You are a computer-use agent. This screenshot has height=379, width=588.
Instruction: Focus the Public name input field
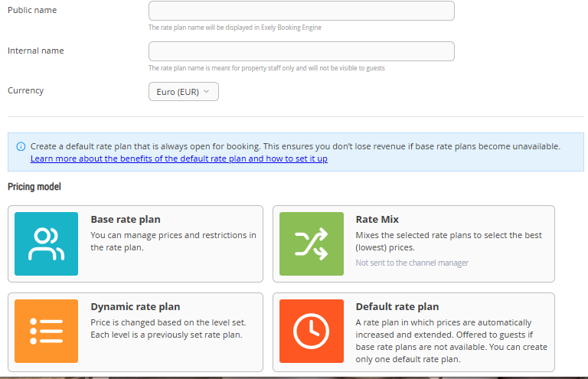click(301, 11)
